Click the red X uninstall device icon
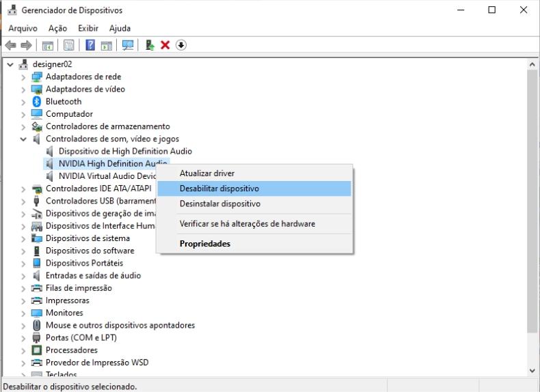Viewport: 540px width, 392px height. click(x=165, y=45)
